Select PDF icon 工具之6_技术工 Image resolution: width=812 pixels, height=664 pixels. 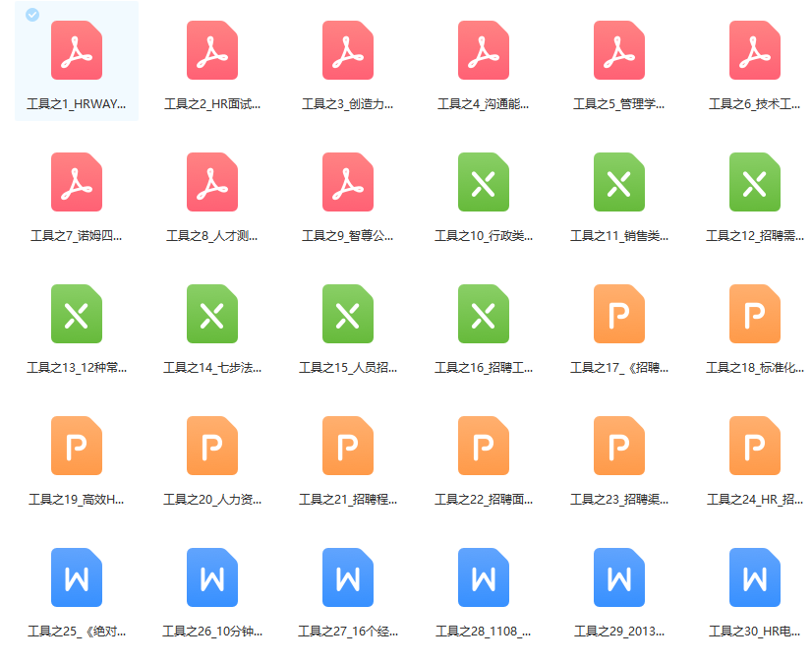755,50
